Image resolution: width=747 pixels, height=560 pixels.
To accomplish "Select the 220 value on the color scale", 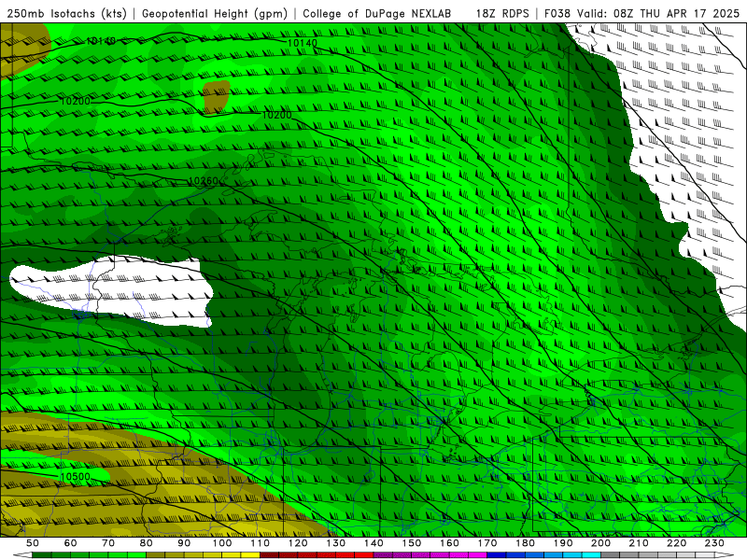I will [x=676, y=543].
